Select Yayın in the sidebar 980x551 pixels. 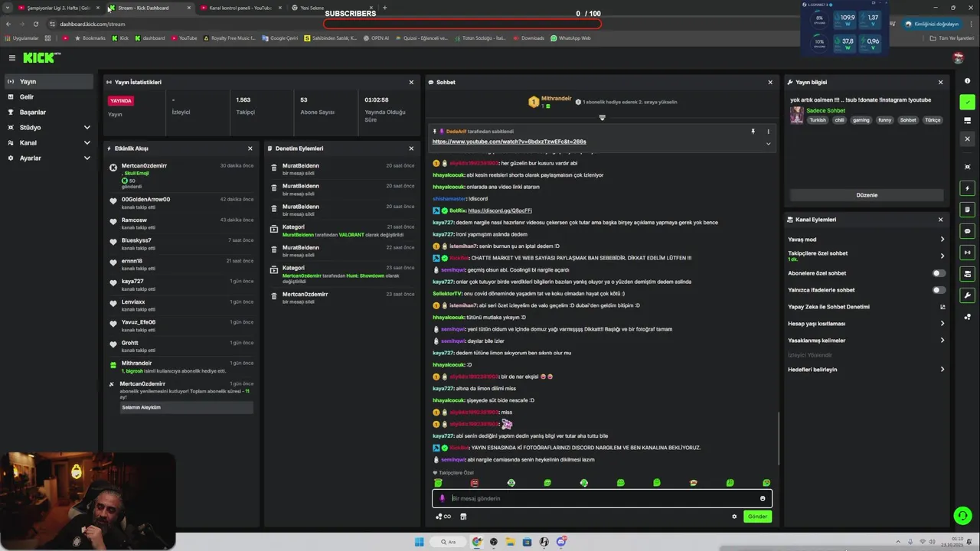49,81
